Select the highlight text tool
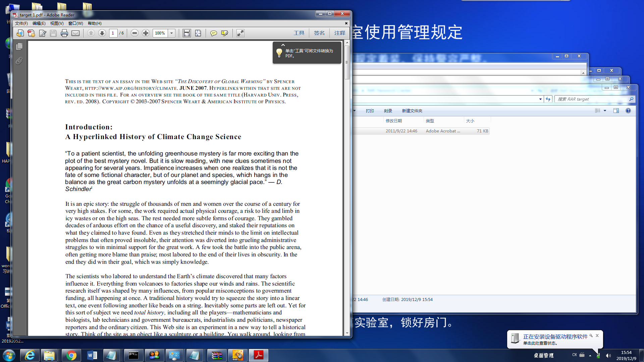The image size is (644, 362). tap(225, 33)
